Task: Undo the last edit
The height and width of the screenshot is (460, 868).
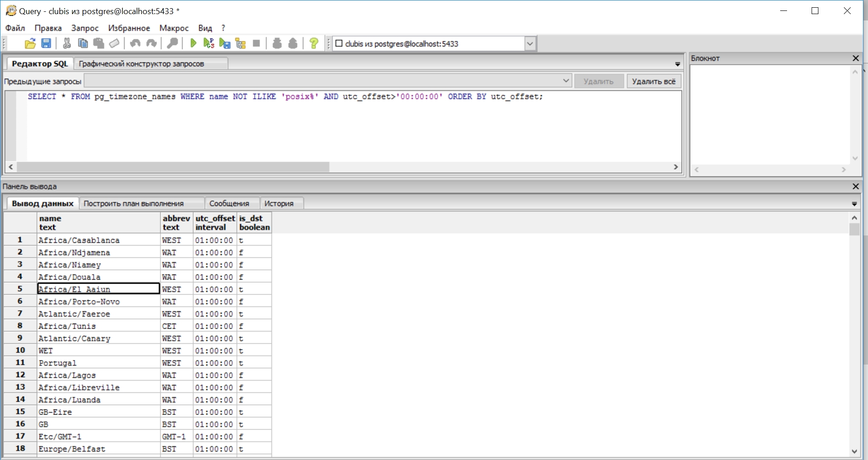Action: click(135, 44)
